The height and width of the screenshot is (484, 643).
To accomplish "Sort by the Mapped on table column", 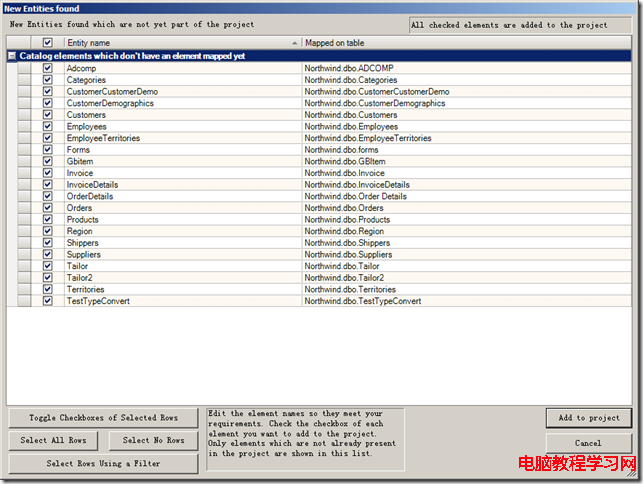I will 467,43.
